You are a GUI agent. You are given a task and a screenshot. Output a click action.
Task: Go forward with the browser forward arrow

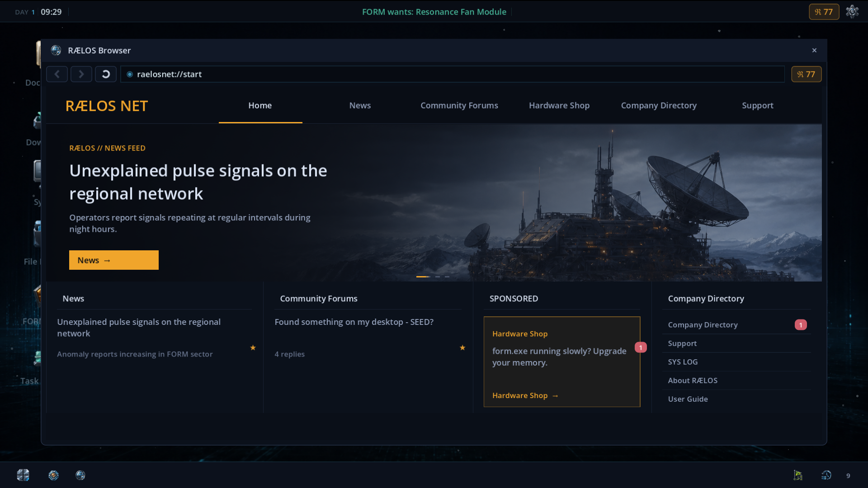coord(81,74)
